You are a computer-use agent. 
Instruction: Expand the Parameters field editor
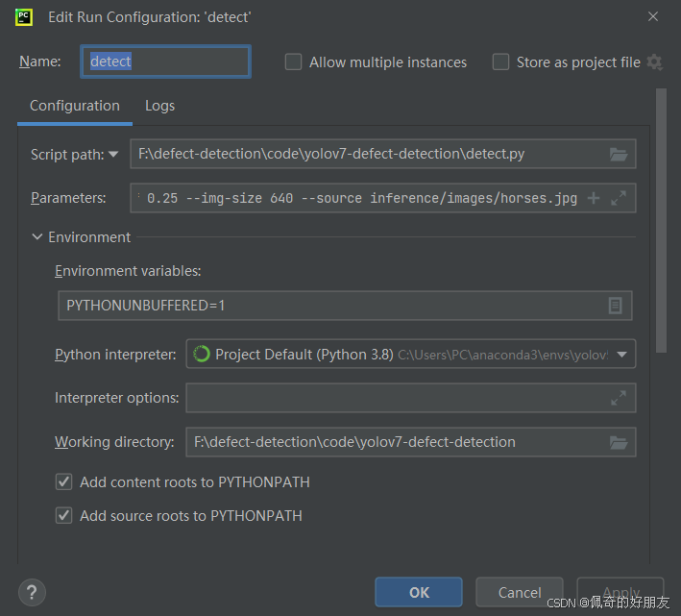pos(619,198)
